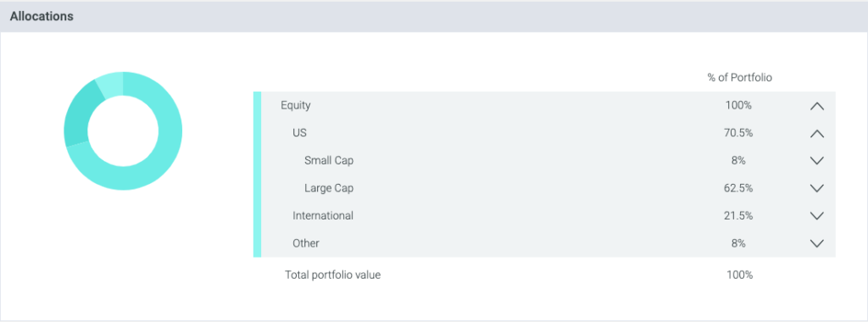Image resolution: width=868 pixels, height=322 pixels.
Task: Expand the Large Cap row chevron
Action: point(816,188)
